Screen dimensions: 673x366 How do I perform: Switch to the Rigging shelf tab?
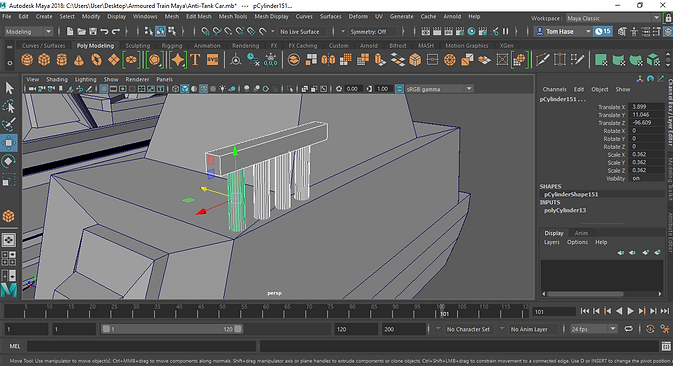tap(172, 45)
